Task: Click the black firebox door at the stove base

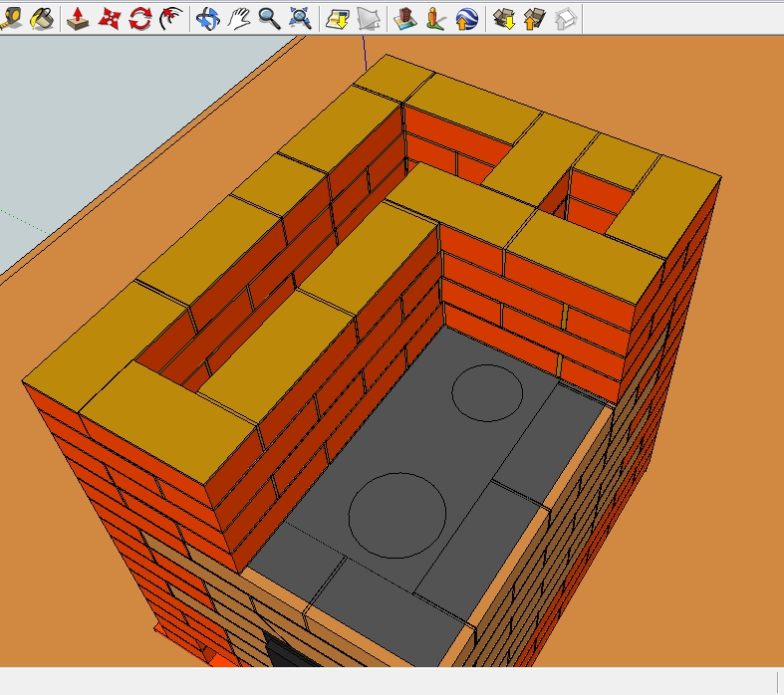Action: pyautogui.click(x=282, y=652)
